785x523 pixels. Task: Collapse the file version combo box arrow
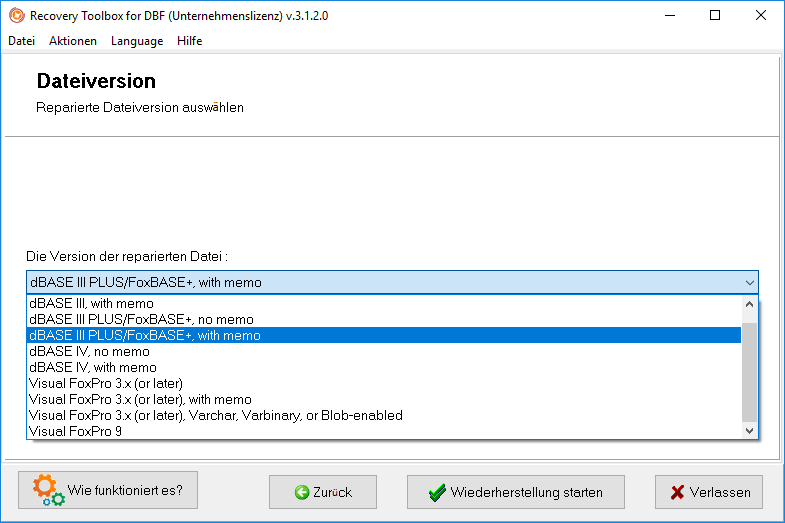[x=749, y=283]
